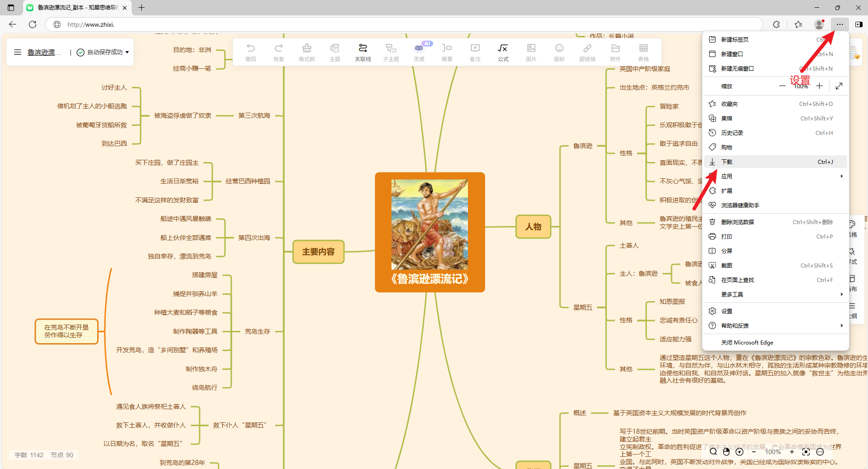
Task: Insert a table with 表格 icon
Action: [644, 52]
